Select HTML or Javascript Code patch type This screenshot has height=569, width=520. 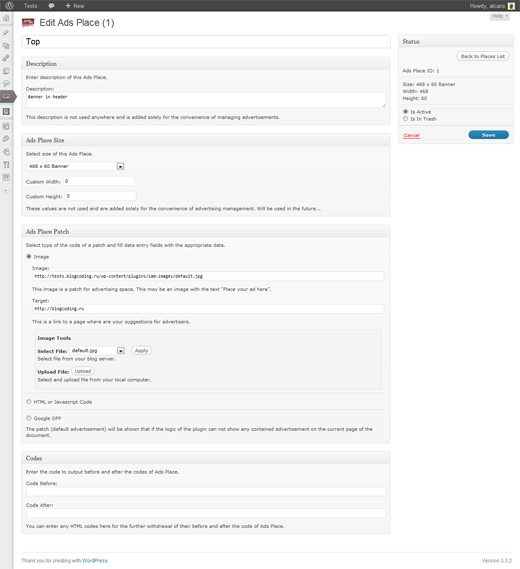(29, 402)
